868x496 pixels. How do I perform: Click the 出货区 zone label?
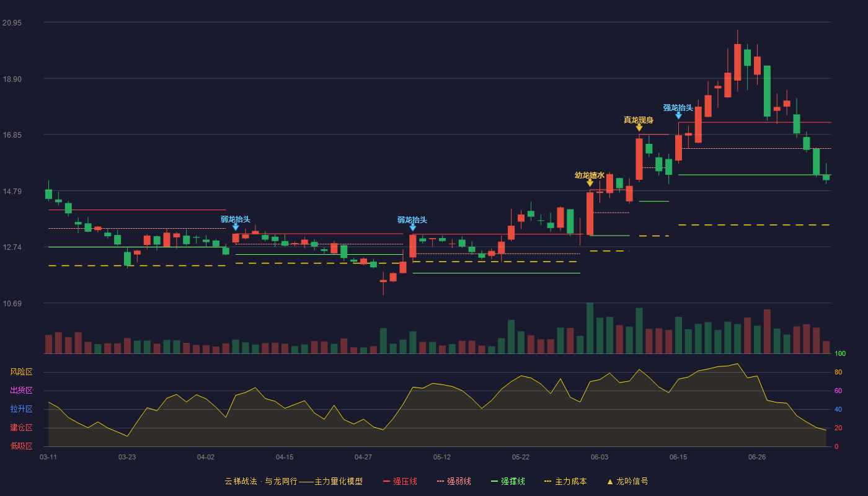tap(21, 391)
